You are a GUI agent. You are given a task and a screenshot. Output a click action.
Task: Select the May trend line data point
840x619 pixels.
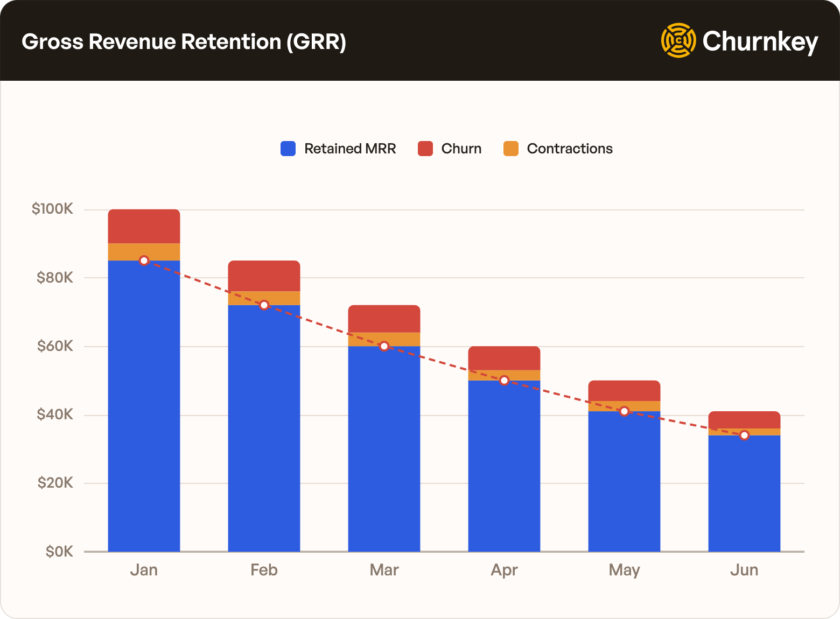click(624, 411)
